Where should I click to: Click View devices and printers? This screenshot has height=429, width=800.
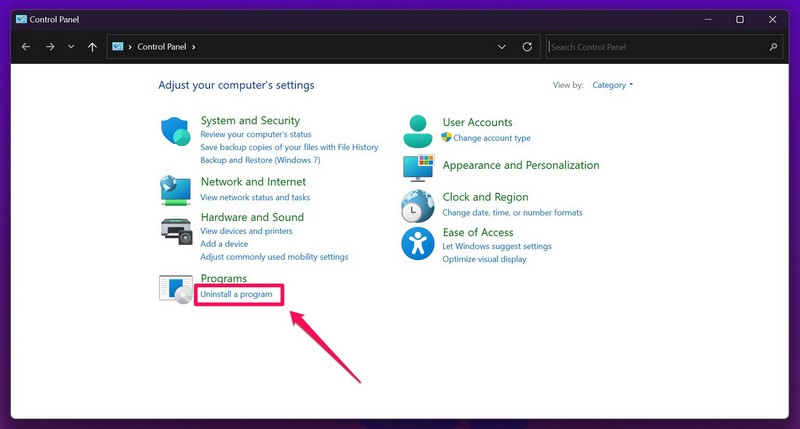click(x=246, y=231)
